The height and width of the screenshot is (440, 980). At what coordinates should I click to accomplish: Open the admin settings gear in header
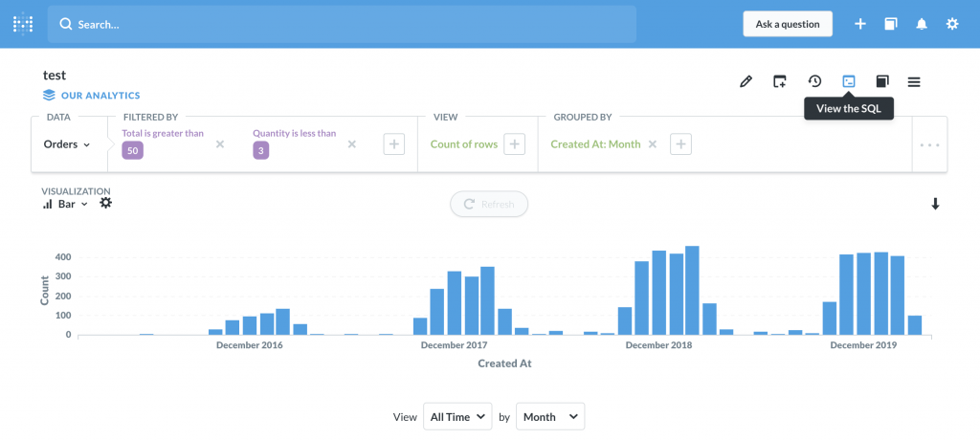point(952,24)
